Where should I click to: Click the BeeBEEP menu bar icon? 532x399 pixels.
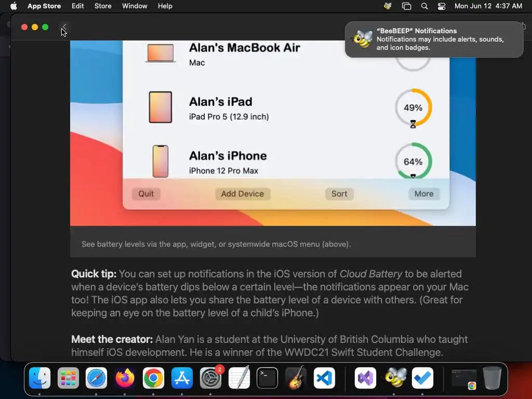point(388,6)
